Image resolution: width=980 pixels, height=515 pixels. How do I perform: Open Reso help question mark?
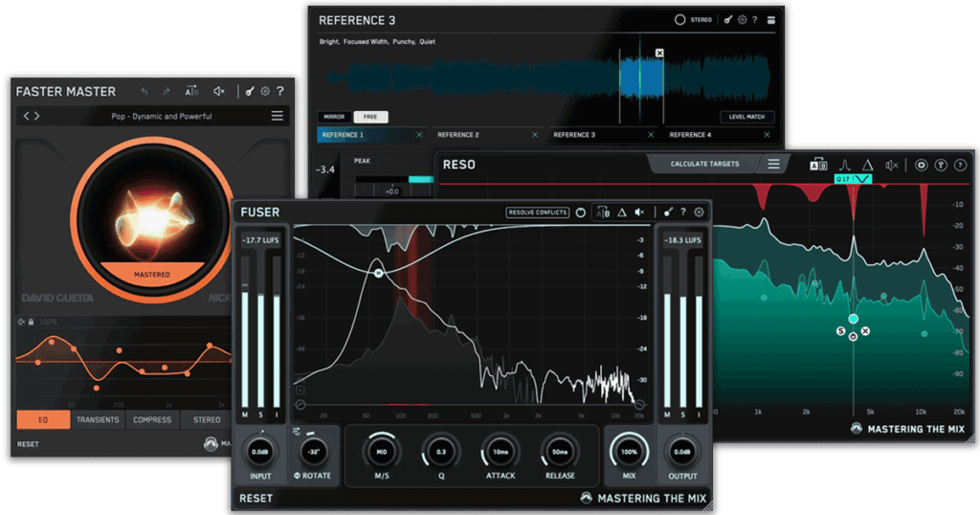click(961, 165)
